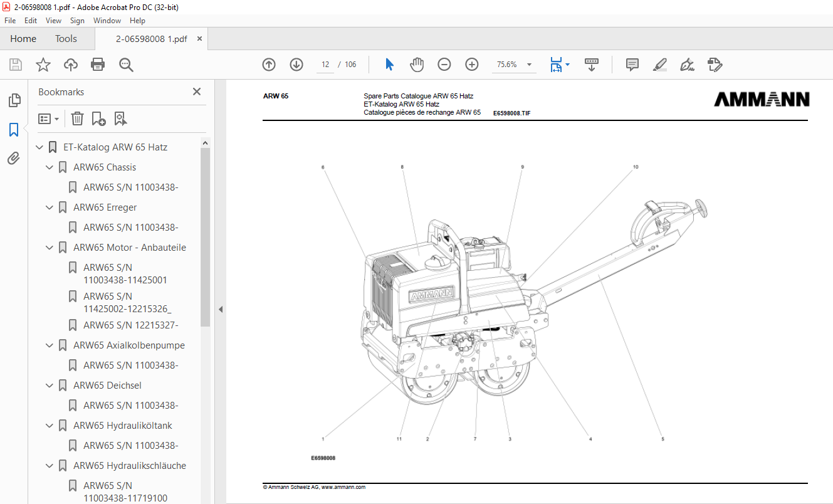Close the Bookmarks panel
The image size is (833, 504).
[x=197, y=92]
